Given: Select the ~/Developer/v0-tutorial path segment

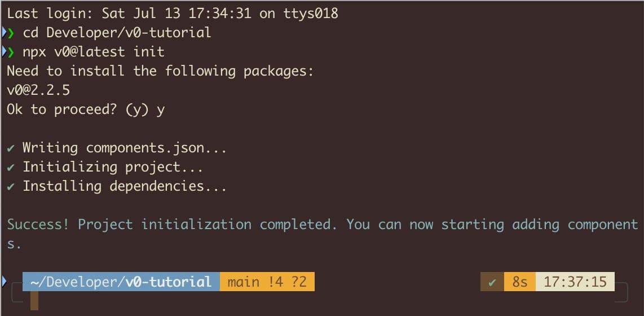Looking at the screenshot, I should coord(121,282).
